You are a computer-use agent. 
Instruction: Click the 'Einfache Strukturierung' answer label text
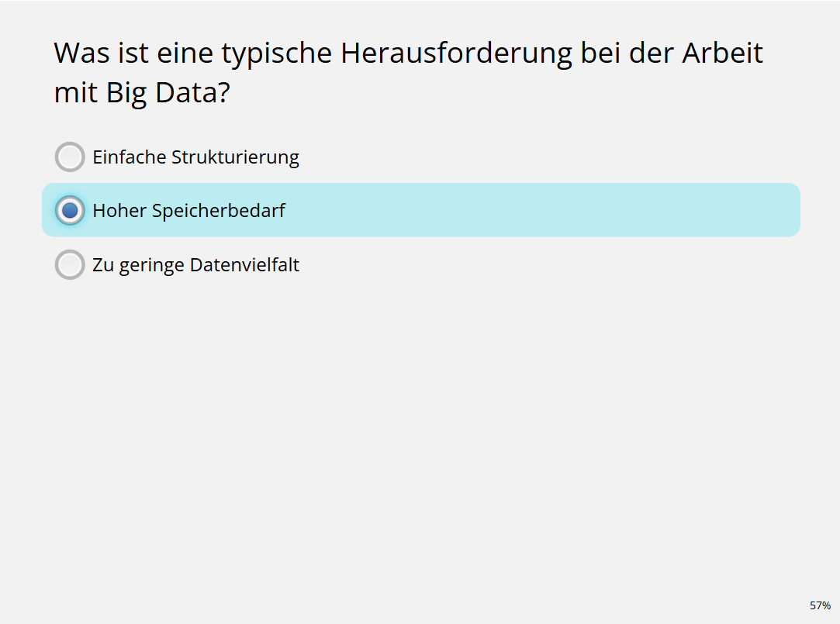pos(195,157)
